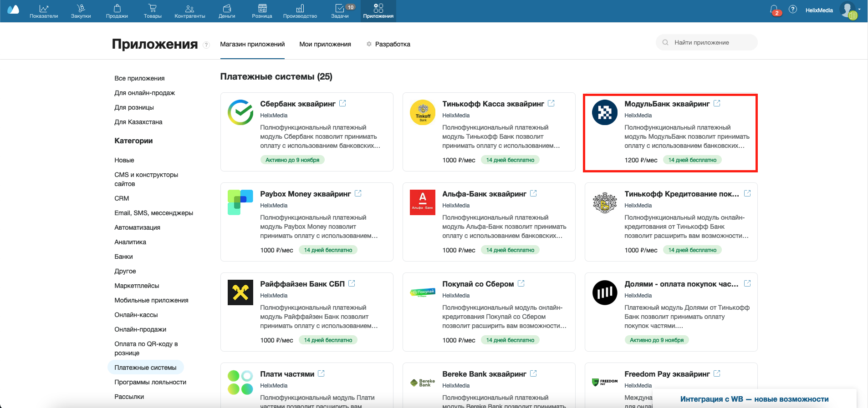The image size is (868, 408).
Task: Select Для онлайн-продаж filter
Action: 145,93
